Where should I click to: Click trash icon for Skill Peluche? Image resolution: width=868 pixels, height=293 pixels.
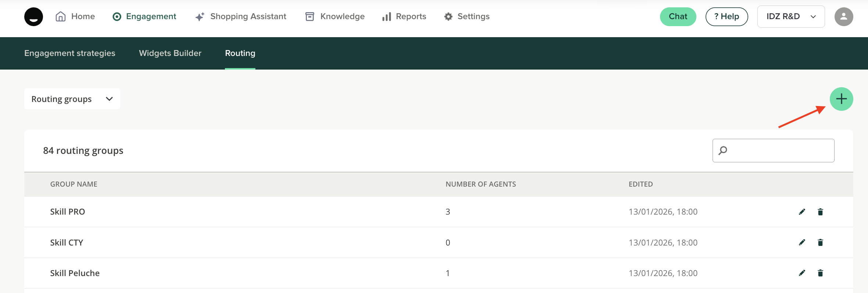click(820, 273)
